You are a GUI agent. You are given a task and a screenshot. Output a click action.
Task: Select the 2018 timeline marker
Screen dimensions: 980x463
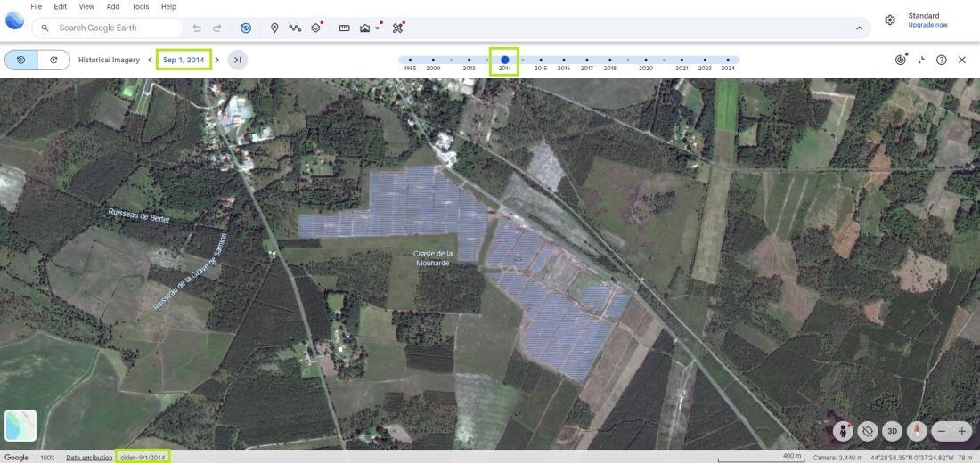tap(610, 61)
